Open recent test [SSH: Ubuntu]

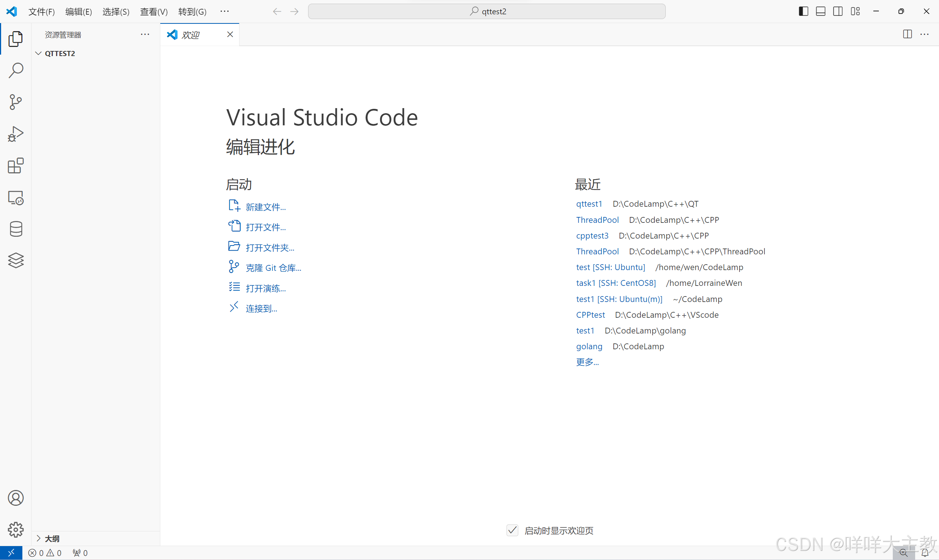point(610,267)
